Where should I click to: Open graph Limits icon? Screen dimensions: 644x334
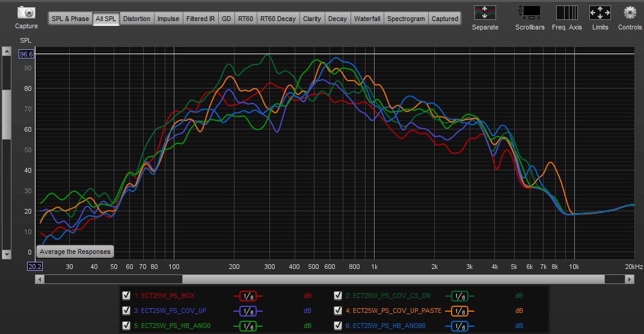click(600, 13)
